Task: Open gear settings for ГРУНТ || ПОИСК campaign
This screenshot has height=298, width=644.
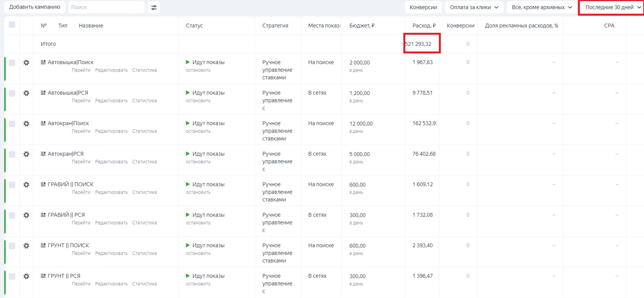Action: coord(26,246)
